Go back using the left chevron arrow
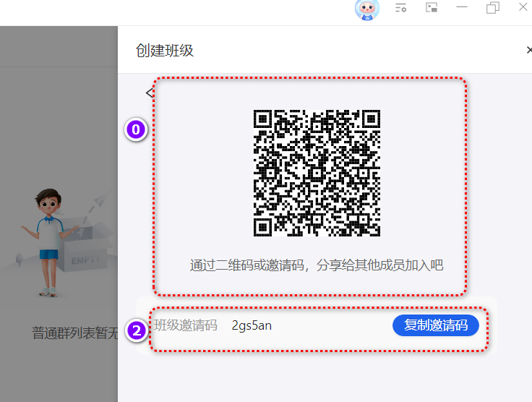This screenshot has width=532, height=402. [149, 93]
